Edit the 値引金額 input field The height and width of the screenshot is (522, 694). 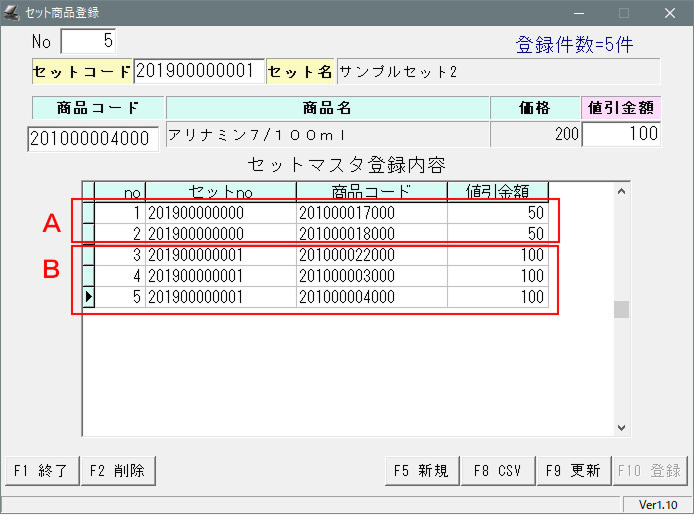coord(620,134)
